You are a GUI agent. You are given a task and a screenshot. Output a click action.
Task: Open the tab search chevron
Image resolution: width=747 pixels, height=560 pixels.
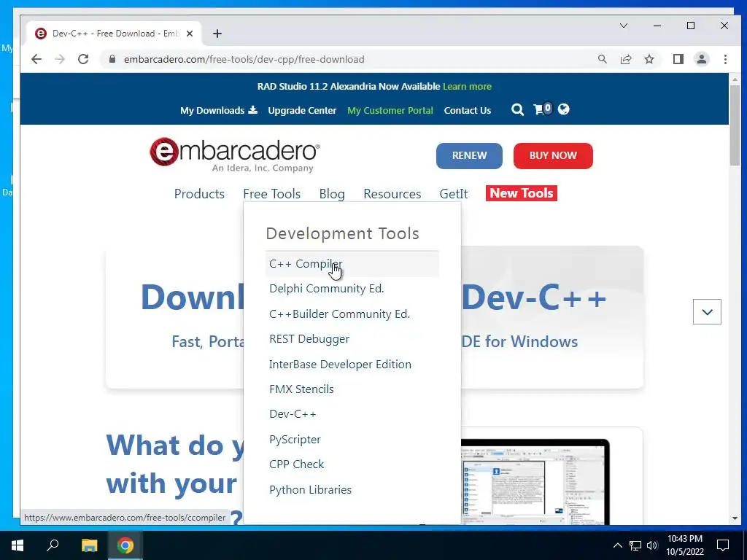623,26
